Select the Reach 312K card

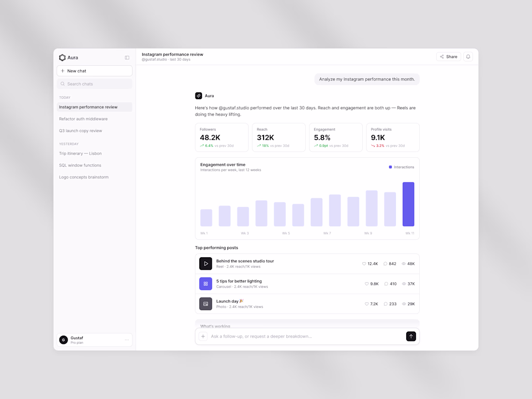[279, 137]
